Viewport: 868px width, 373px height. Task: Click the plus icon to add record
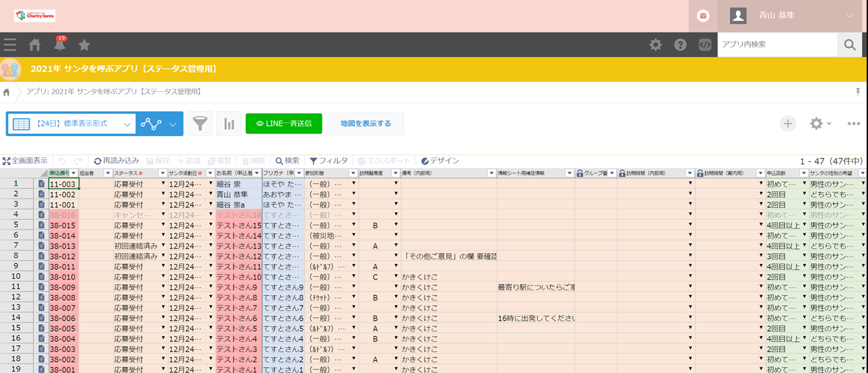pos(787,123)
